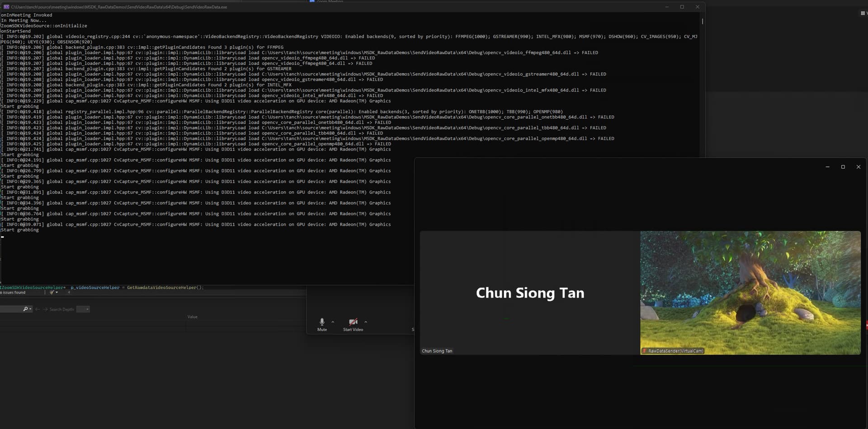Minimize the Zoom meeting video window
The height and width of the screenshot is (429, 868).
[x=827, y=167]
